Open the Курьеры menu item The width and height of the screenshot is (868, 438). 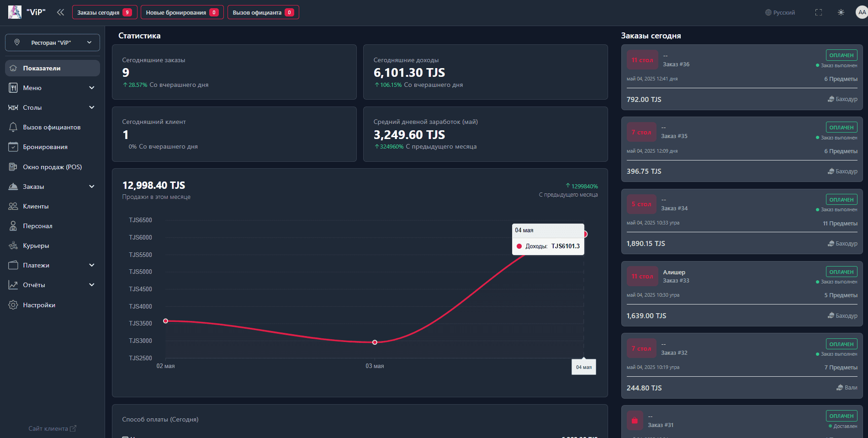pos(53,246)
